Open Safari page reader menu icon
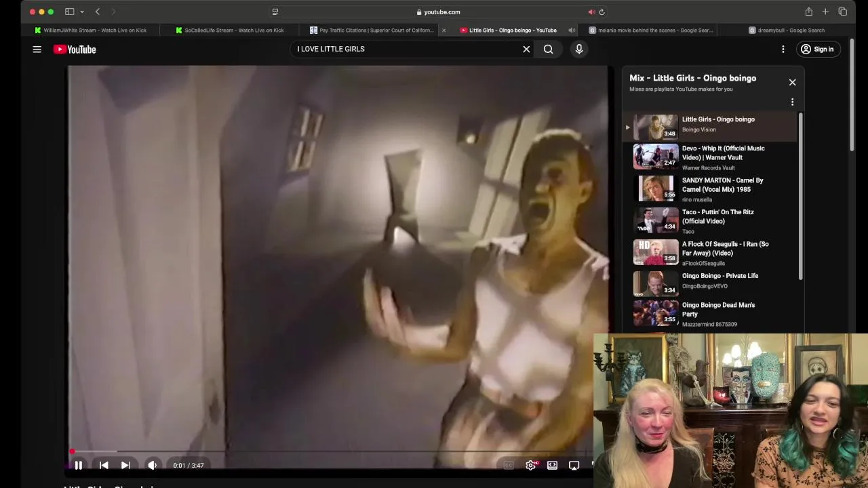The height and width of the screenshot is (488, 868). (x=275, y=12)
